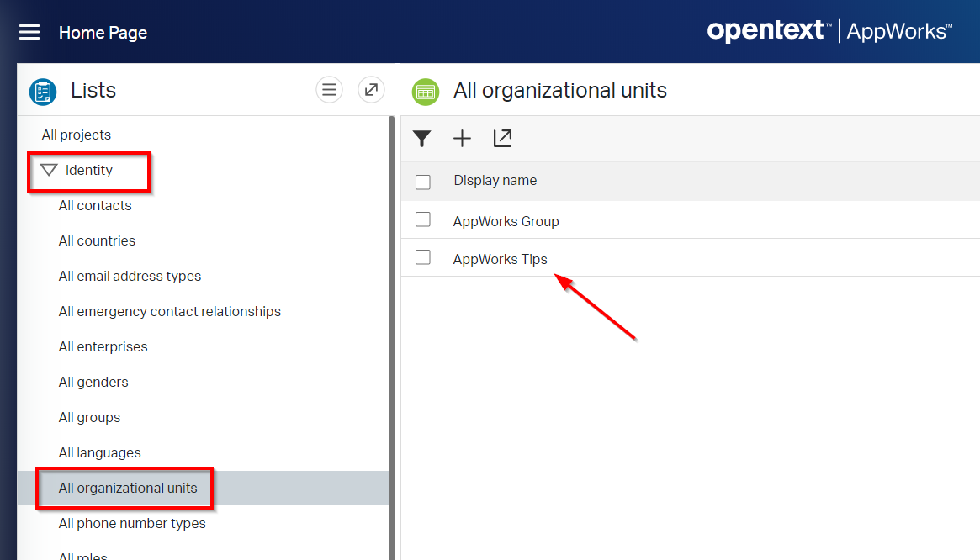Click the Lists panel vertical scrollbar

click(x=392, y=337)
